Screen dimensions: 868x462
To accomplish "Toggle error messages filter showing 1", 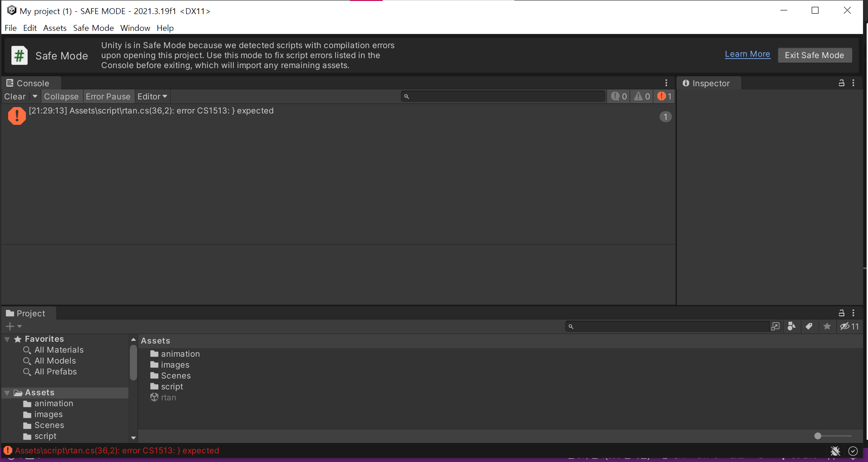I will click(x=664, y=96).
